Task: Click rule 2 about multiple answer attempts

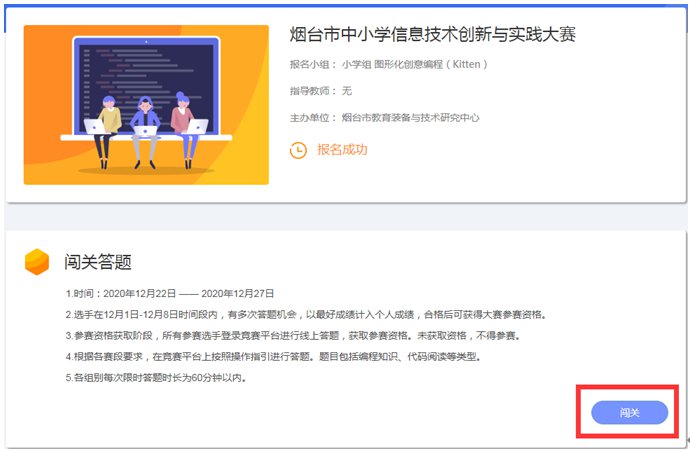Action: 306,315
